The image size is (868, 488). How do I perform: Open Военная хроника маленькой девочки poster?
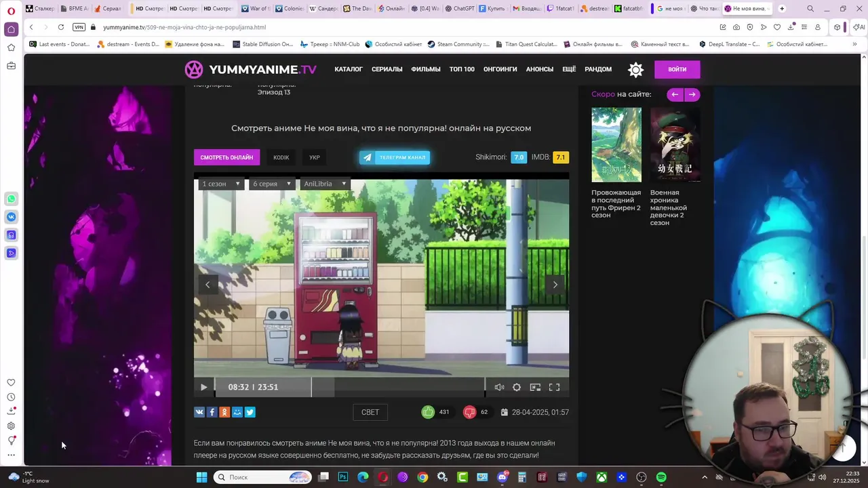coord(675,144)
